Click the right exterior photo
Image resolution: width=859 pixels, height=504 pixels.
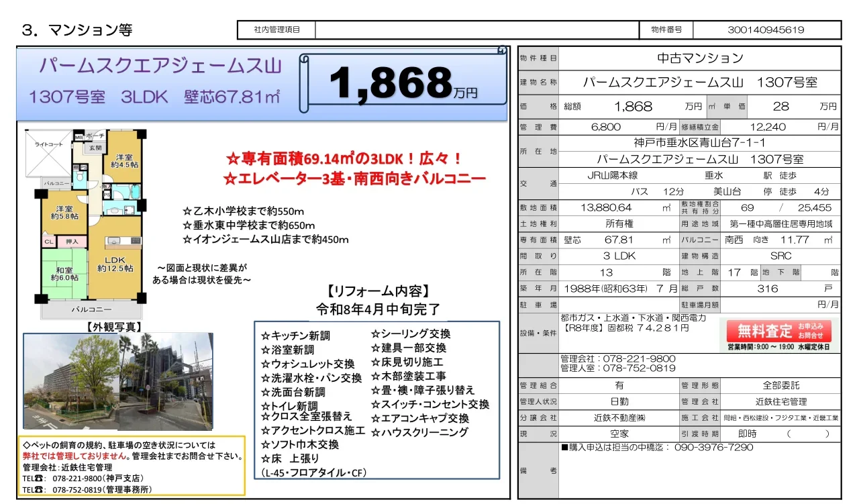(166, 381)
